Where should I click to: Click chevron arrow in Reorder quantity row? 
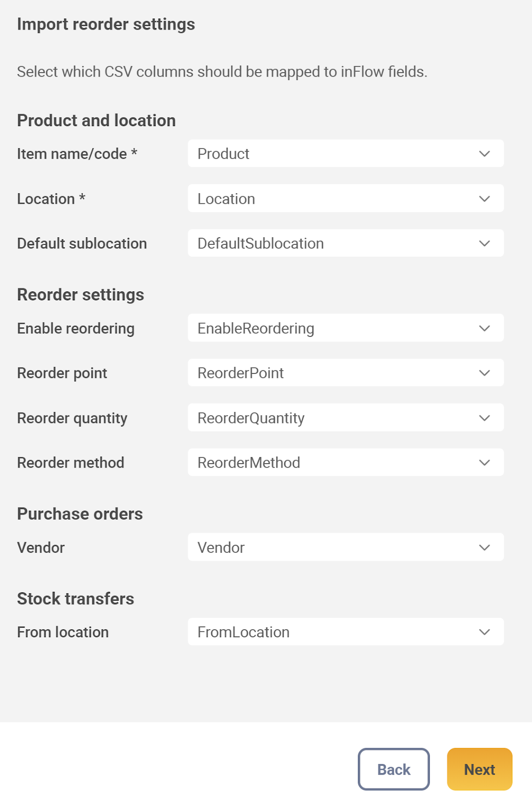[x=484, y=418]
